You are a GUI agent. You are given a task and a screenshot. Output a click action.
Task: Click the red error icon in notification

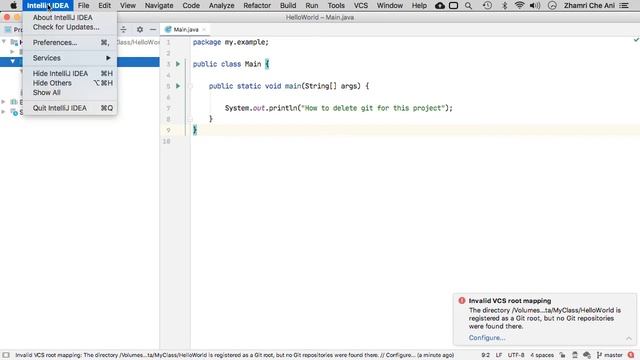pyautogui.click(x=462, y=300)
